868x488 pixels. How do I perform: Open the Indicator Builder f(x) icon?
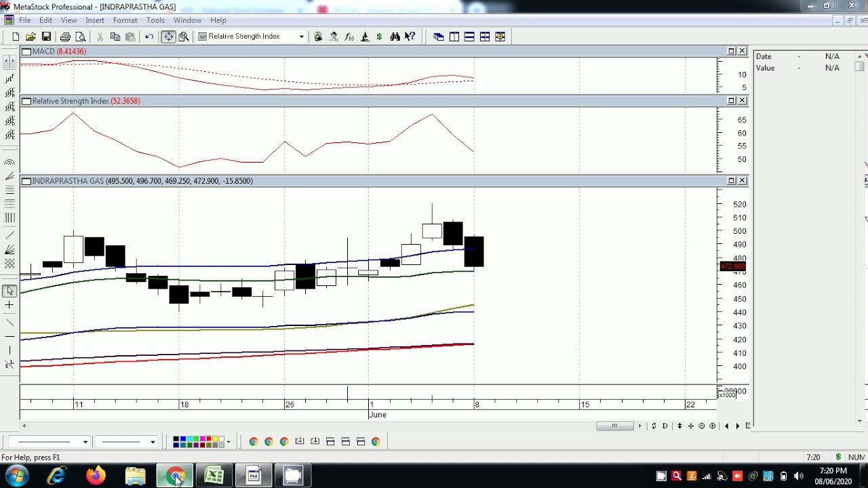click(x=349, y=37)
